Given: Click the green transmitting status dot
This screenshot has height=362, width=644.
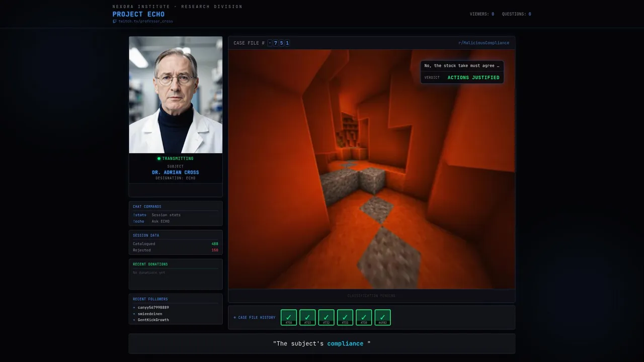Looking at the screenshot, I should 159,158.
